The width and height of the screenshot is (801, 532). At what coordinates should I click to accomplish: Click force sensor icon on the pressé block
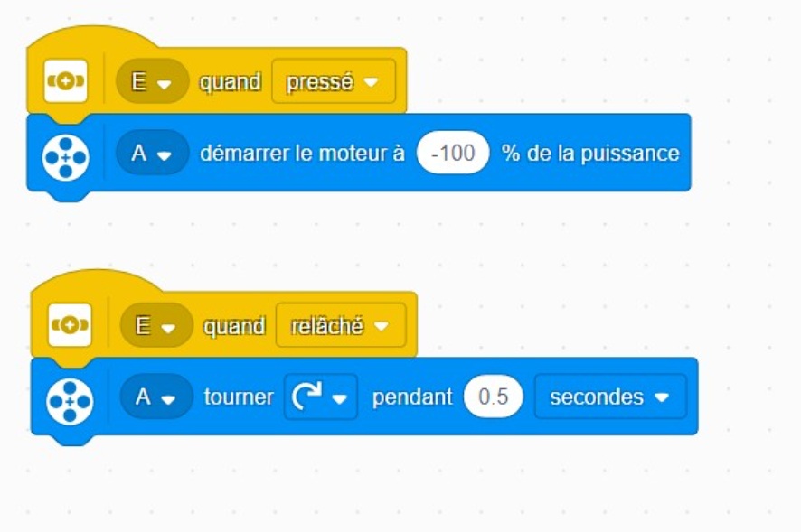point(66,81)
